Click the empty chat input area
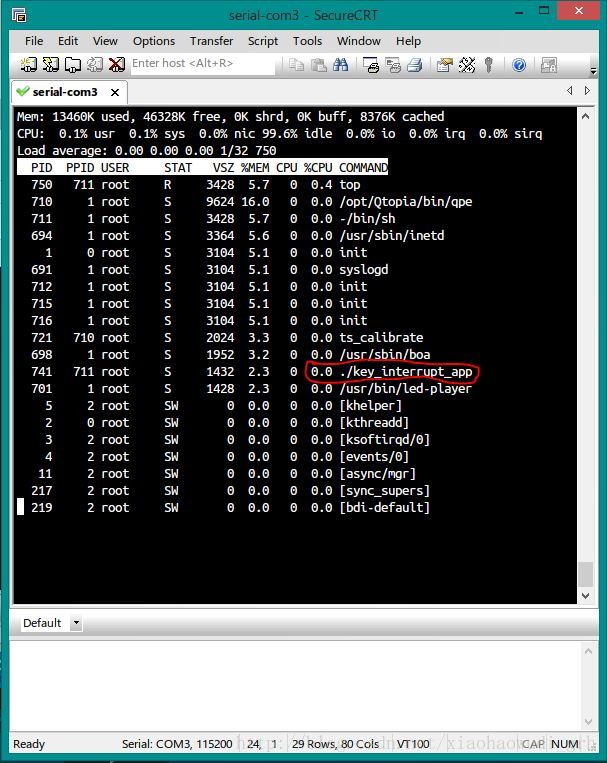The height and width of the screenshot is (763, 607). [295, 686]
